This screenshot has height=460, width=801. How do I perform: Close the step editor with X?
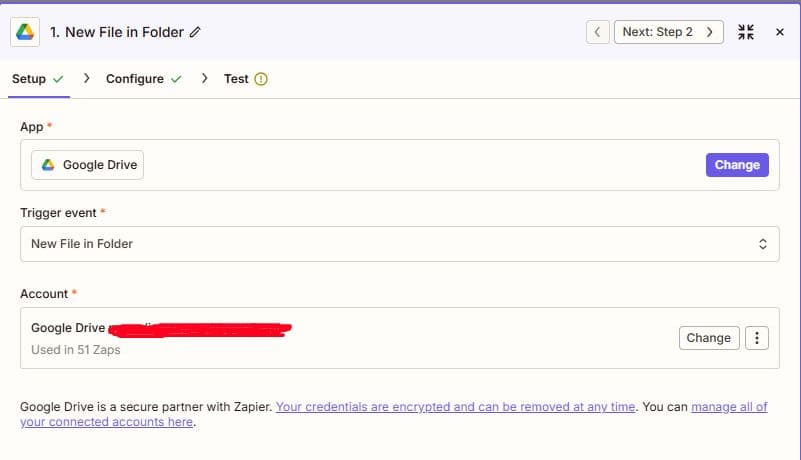tap(780, 32)
